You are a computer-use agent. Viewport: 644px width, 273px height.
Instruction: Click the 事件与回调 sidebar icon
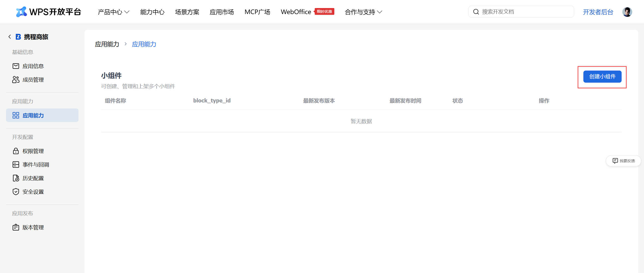point(16,165)
